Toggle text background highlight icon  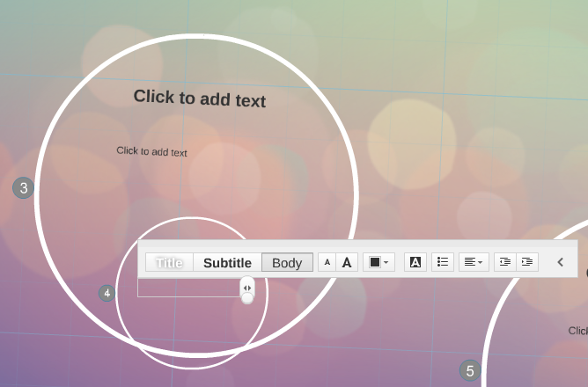pos(415,262)
